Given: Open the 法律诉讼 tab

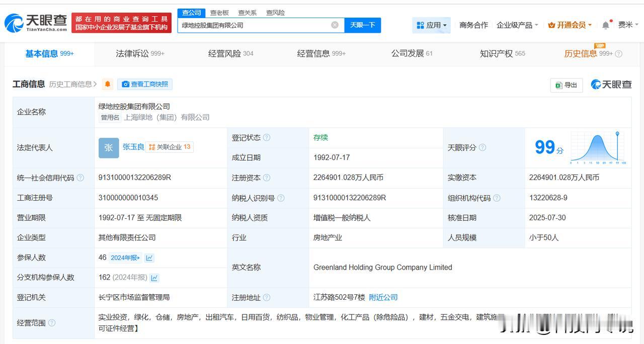Looking at the screenshot, I should pyautogui.click(x=140, y=54).
